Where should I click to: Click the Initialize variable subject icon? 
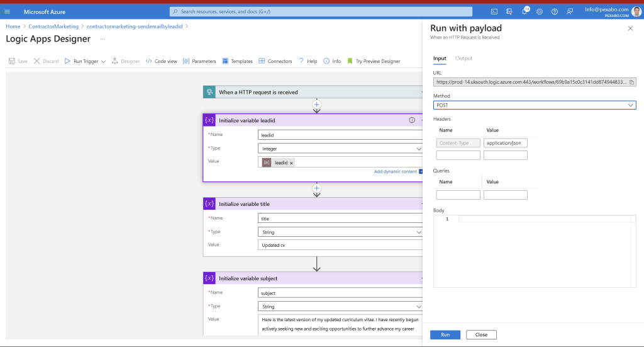coord(209,278)
